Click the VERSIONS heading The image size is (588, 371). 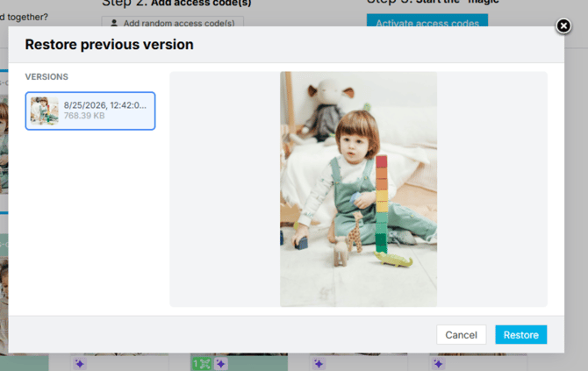click(x=47, y=77)
